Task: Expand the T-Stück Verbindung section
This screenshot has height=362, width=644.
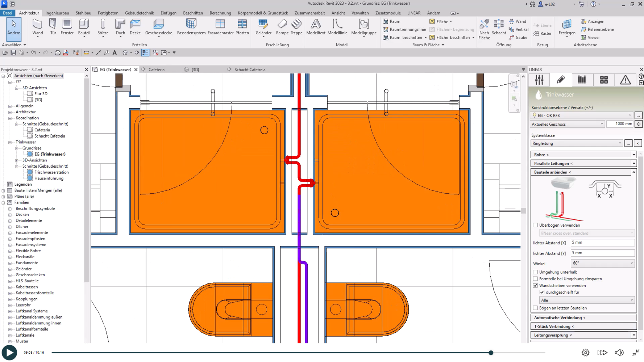Action: pos(583,327)
